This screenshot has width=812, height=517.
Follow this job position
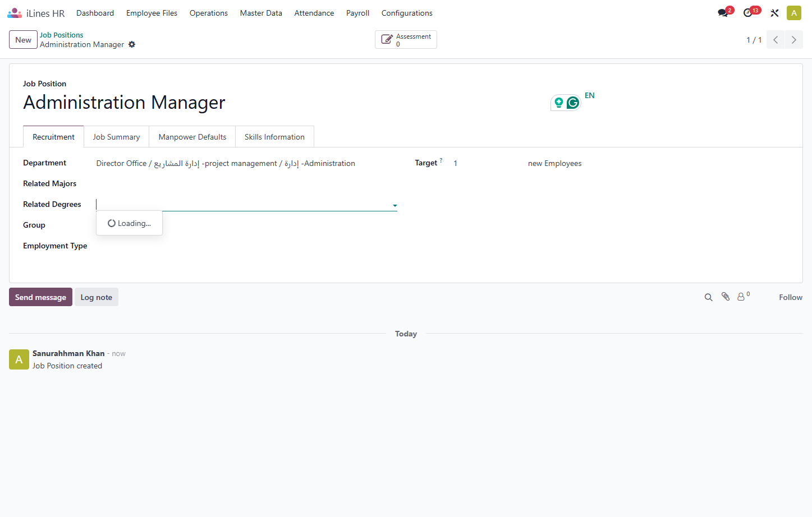tap(791, 297)
